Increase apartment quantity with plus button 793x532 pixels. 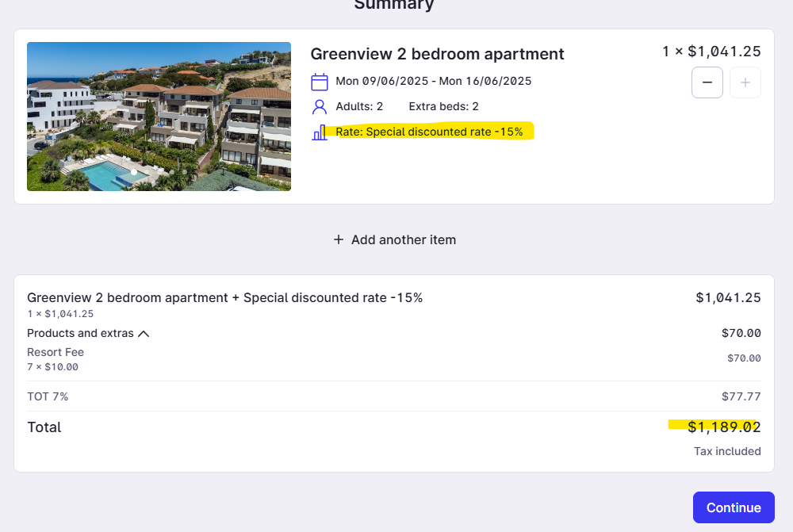click(745, 82)
